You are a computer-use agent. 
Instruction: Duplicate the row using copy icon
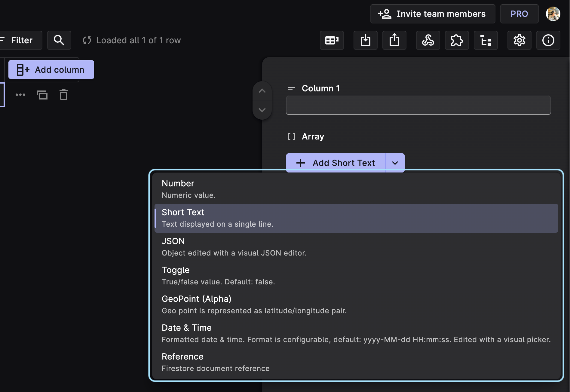click(42, 95)
